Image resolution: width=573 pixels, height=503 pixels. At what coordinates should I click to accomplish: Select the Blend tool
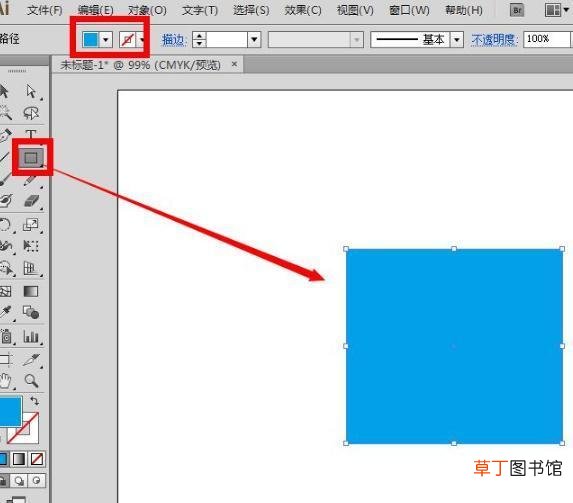(31, 313)
